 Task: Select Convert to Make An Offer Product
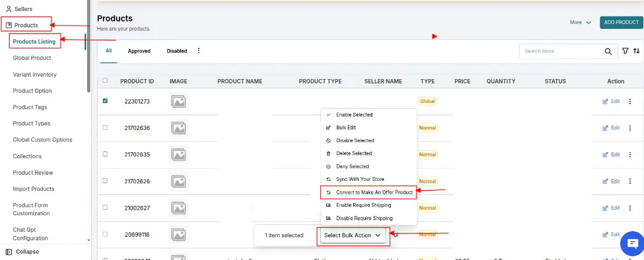369,192
